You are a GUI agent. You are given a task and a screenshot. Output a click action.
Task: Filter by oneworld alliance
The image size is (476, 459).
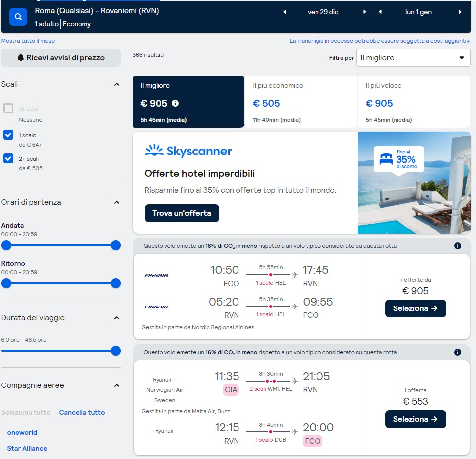[x=22, y=432]
